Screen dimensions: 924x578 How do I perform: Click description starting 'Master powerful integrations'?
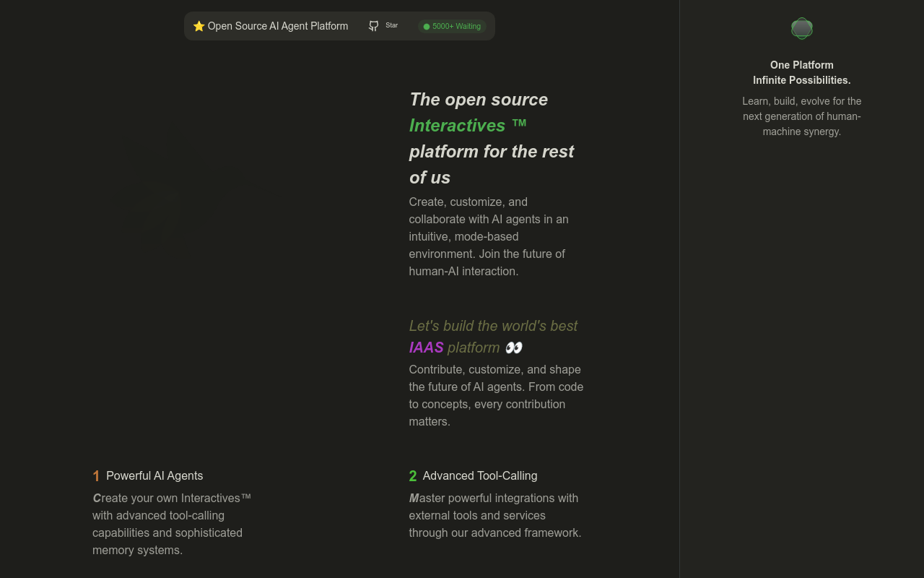tap(495, 515)
